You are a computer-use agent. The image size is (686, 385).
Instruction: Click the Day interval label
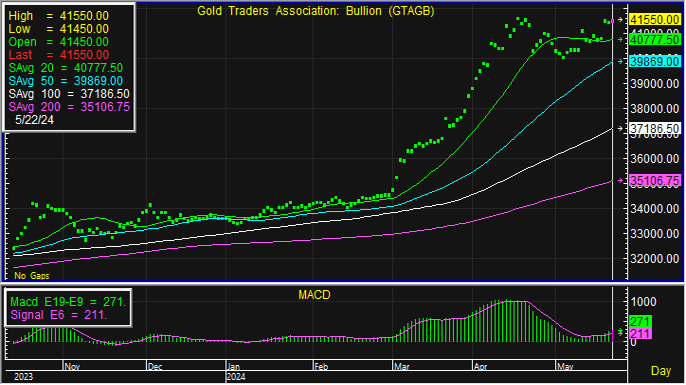pos(661,371)
